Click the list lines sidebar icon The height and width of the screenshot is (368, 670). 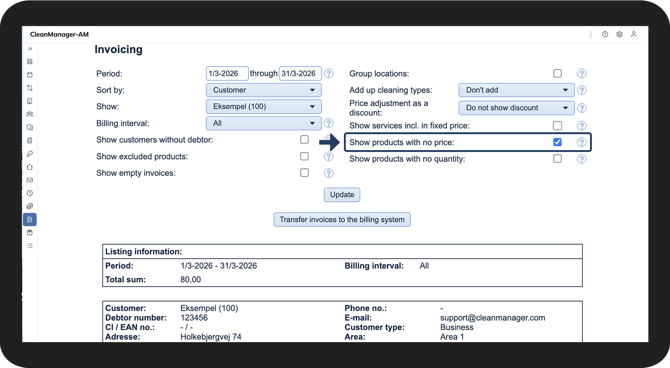pyautogui.click(x=30, y=246)
